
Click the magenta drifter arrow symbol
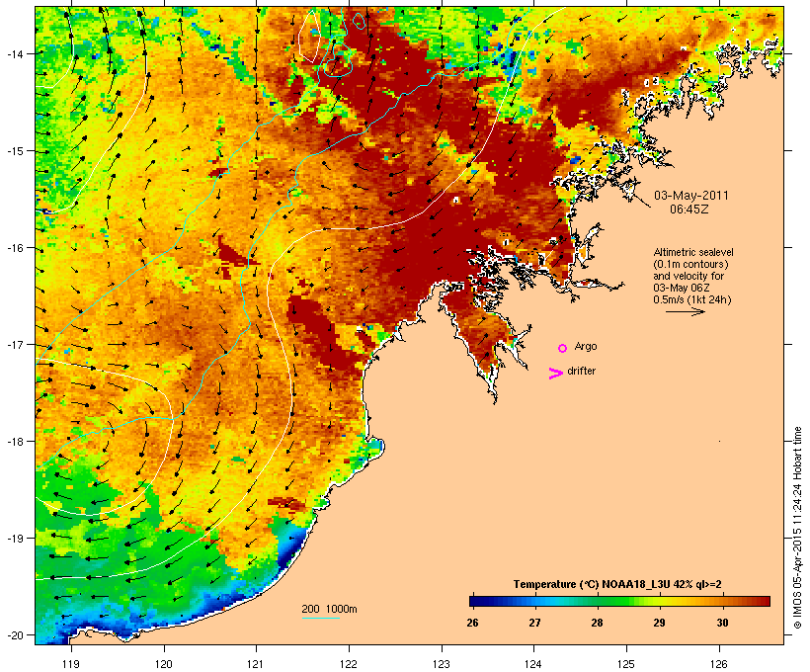point(556,374)
